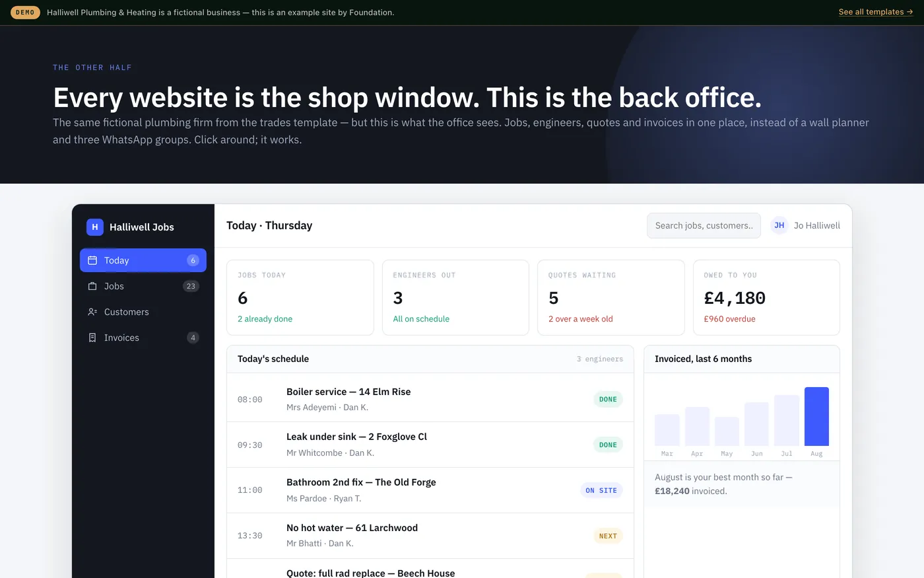Image resolution: width=924 pixels, height=578 pixels.
Task: Click the Apr bar in invoiced chart
Action: coord(697,426)
